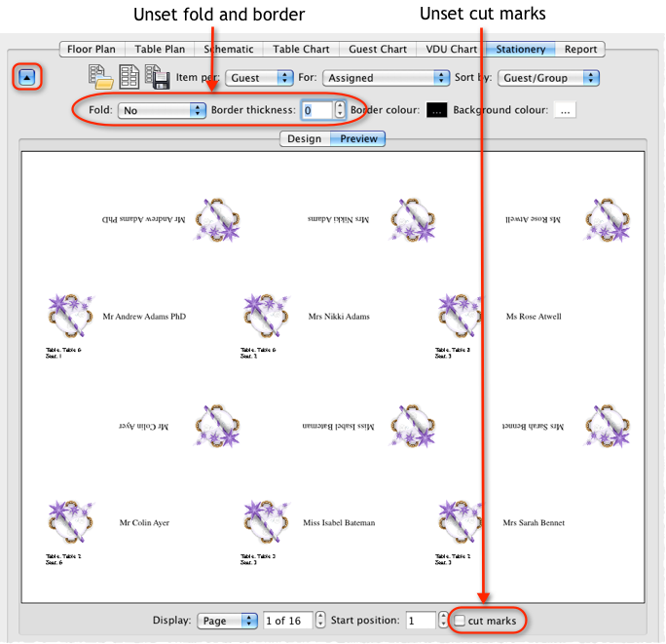Image resolution: width=666 pixels, height=644 pixels.
Task: Click the stationery templates icon
Action: (128, 77)
